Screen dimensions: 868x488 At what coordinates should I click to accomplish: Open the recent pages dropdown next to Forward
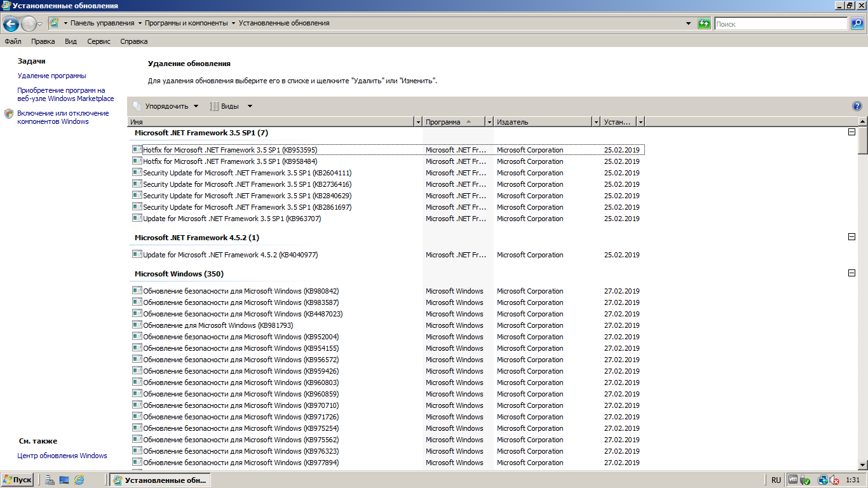[40, 24]
